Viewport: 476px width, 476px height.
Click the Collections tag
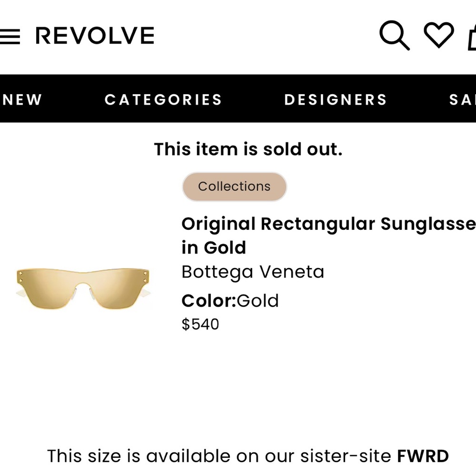(234, 187)
